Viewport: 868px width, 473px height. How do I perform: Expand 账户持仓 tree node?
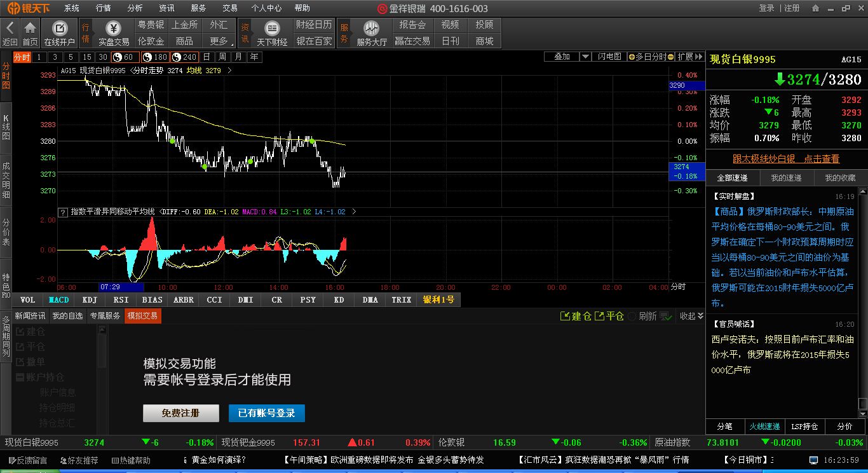point(20,377)
